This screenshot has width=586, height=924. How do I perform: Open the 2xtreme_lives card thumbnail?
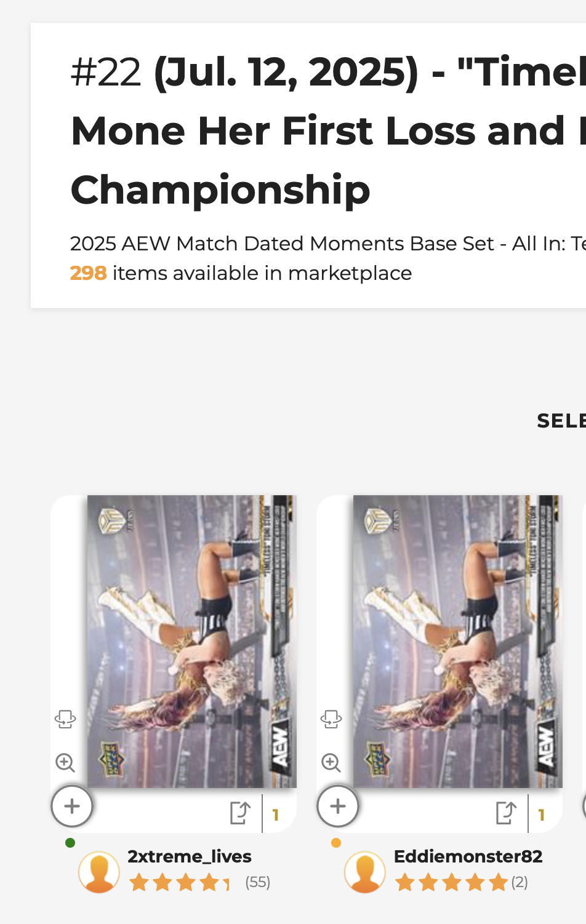coord(192,642)
